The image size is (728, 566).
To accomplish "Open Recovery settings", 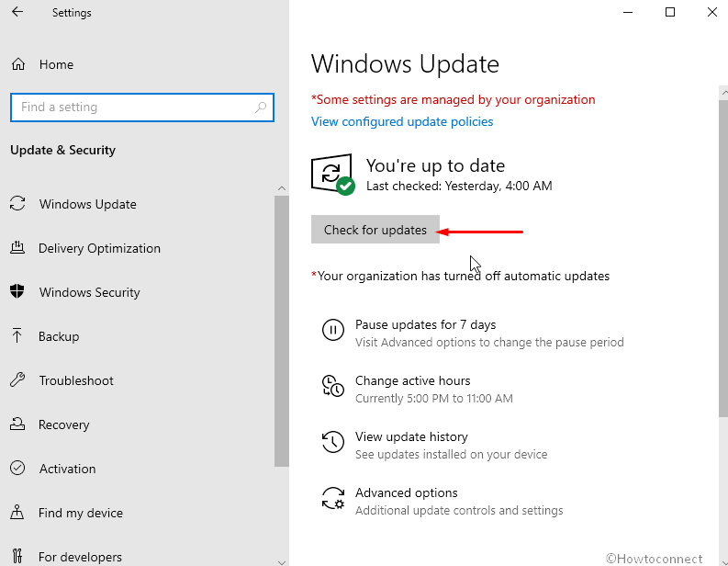I will coord(63,424).
